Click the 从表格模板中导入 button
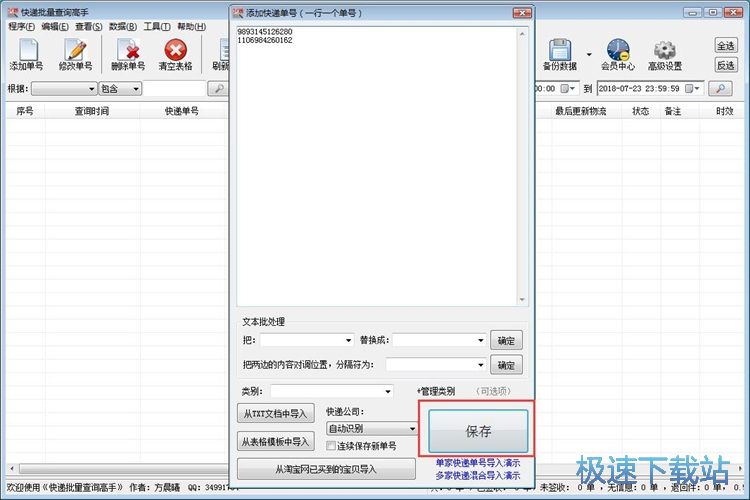This screenshot has height=500, width=750. point(276,441)
